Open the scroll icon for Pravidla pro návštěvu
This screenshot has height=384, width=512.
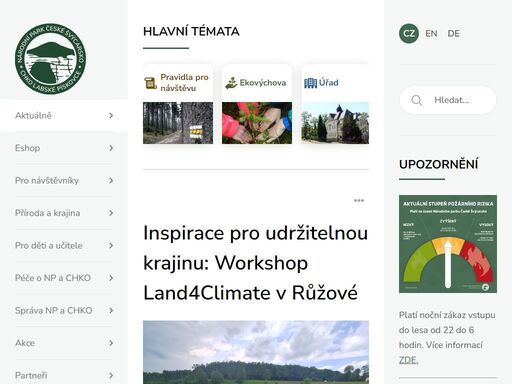(x=150, y=83)
